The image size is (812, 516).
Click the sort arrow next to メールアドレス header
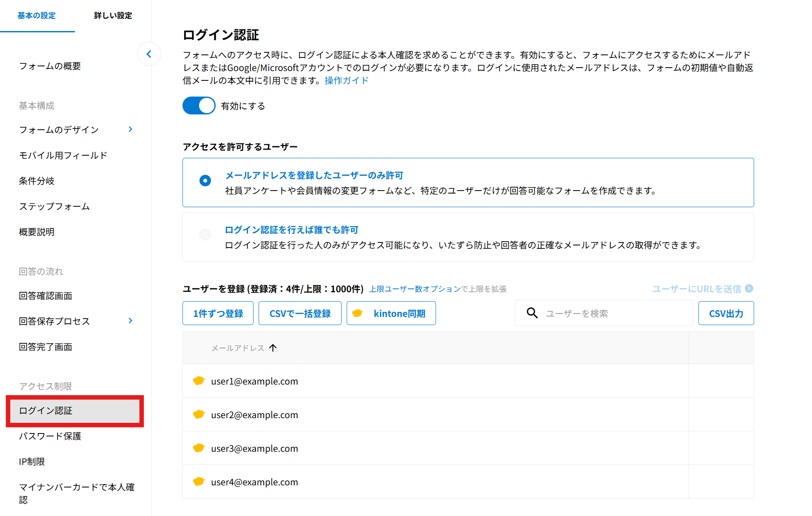pyautogui.click(x=273, y=348)
